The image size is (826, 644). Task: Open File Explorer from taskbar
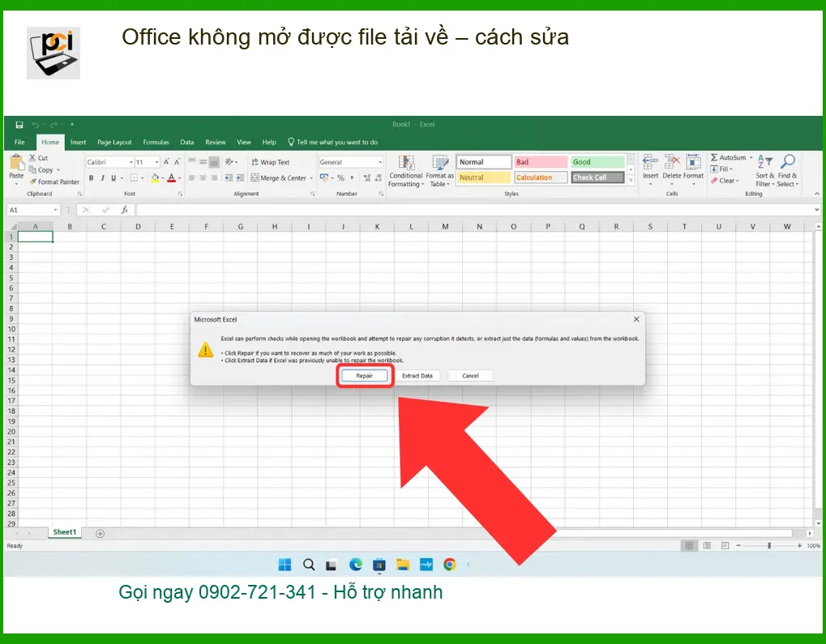point(403,565)
